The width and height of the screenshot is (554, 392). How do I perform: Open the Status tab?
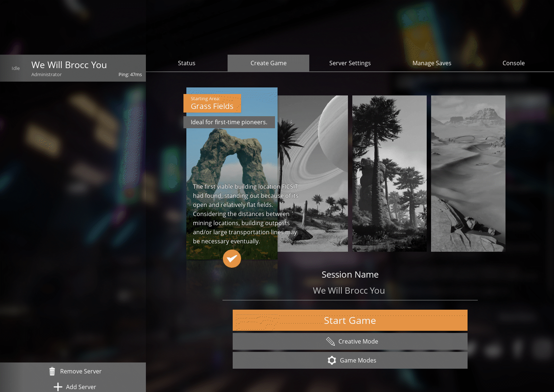[x=187, y=63]
